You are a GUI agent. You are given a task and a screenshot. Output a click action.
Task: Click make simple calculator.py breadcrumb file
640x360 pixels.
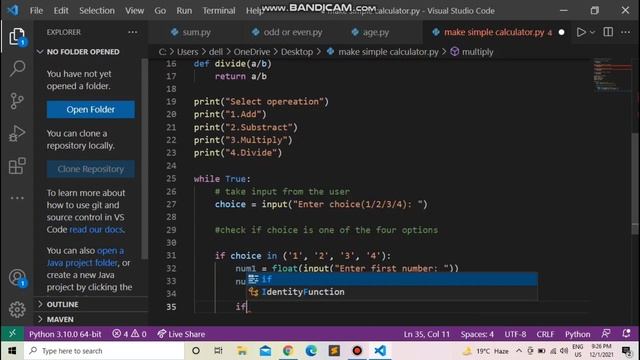(383, 52)
